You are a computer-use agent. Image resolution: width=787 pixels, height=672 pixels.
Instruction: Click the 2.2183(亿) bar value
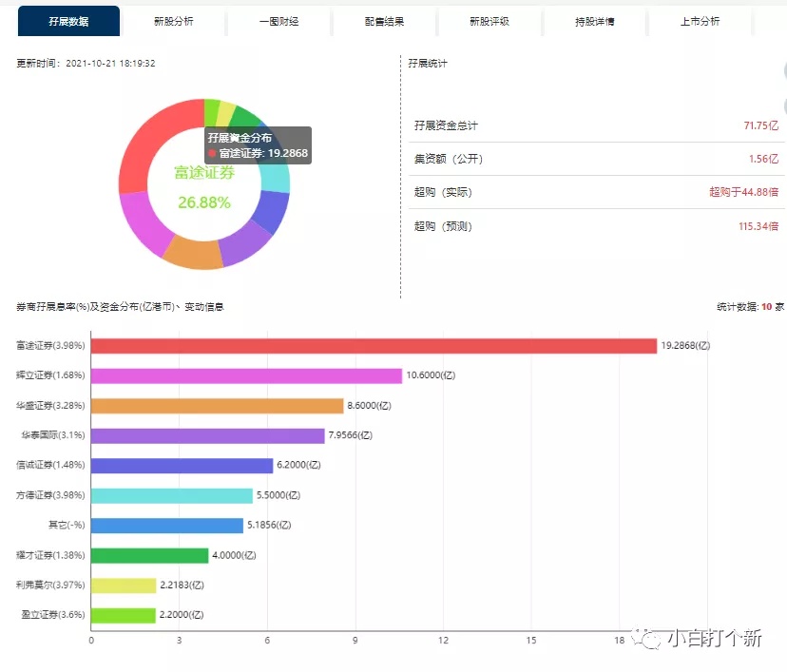(182, 585)
